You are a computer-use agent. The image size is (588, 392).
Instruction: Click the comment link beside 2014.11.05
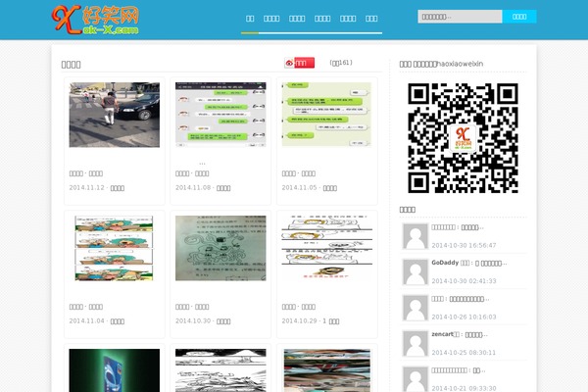tap(329, 188)
